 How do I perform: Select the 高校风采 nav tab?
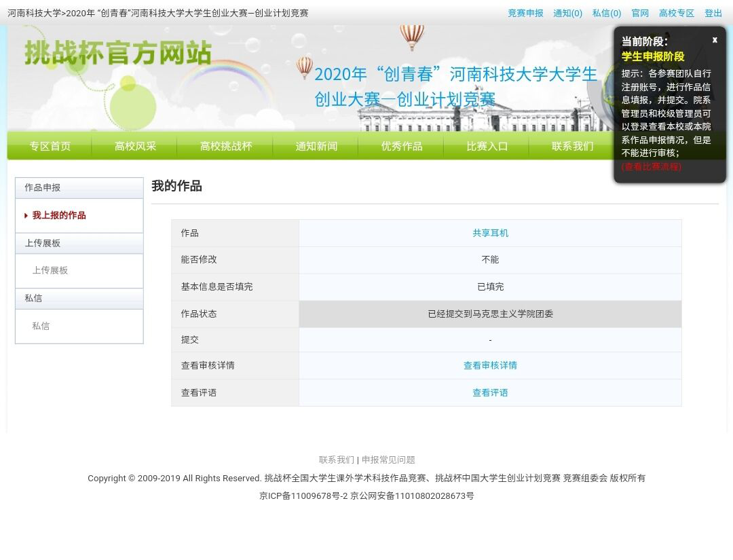(x=134, y=147)
